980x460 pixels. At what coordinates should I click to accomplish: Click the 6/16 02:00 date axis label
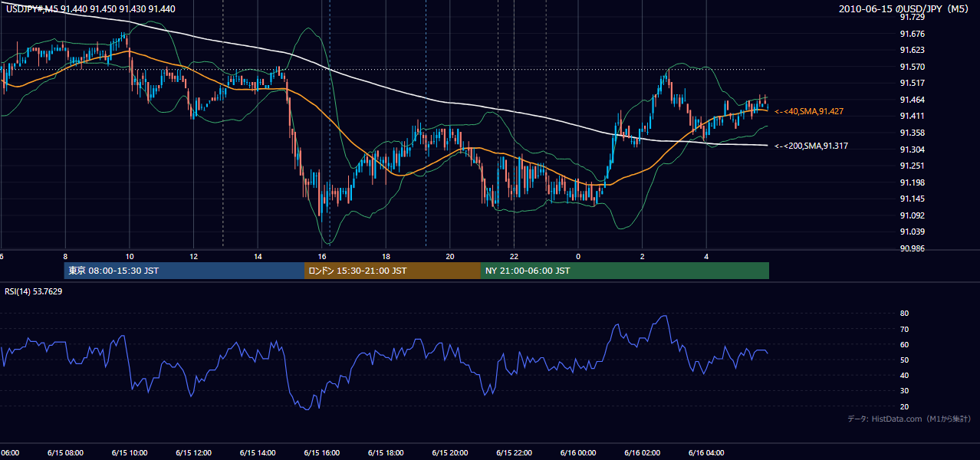(x=642, y=452)
